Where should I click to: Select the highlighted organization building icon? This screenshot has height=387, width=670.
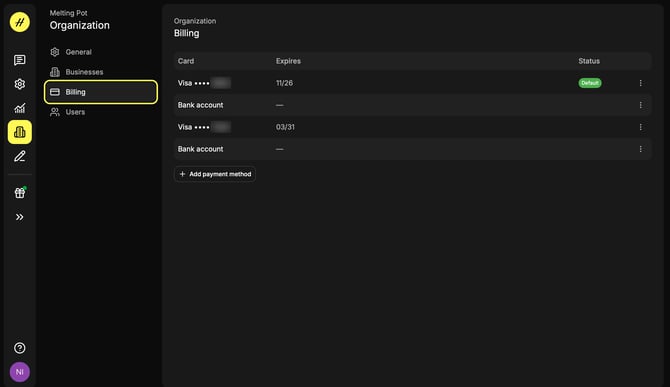(20, 132)
